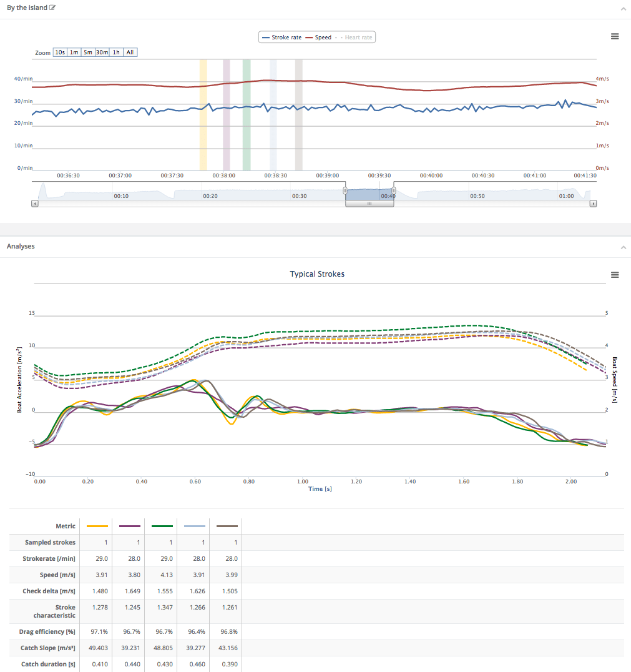
Task: Click the navigator left scroll arrow
Action: [x=35, y=204]
